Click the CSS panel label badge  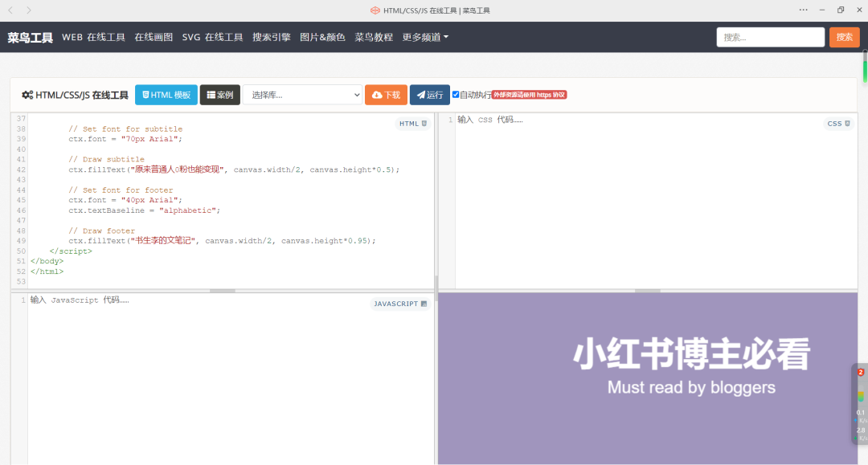(838, 124)
